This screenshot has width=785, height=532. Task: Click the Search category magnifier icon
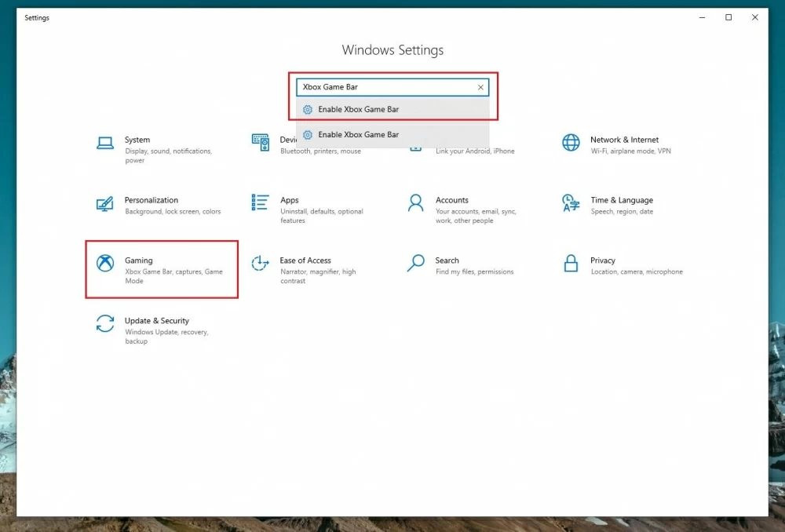415,264
